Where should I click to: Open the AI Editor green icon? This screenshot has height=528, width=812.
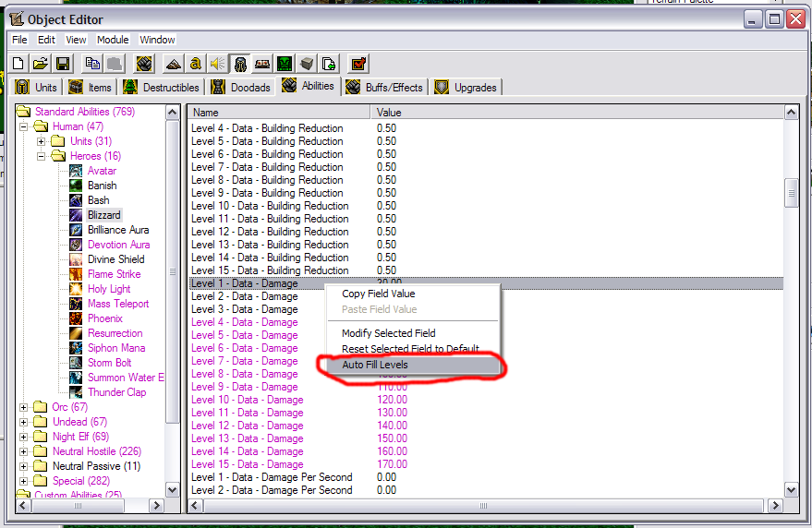[x=285, y=64]
